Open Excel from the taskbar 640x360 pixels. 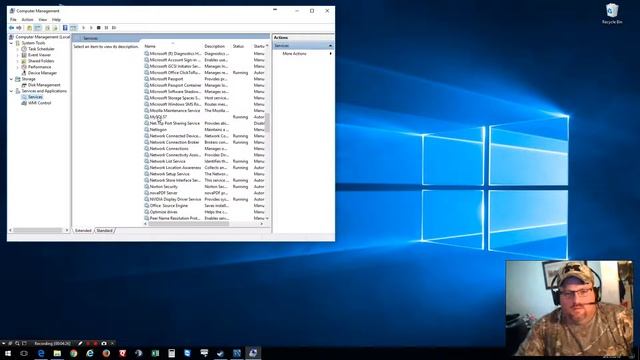pyautogui.click(x=155, y=353)
